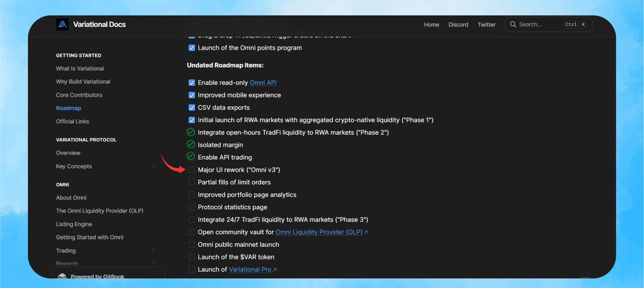The height and width of the screenshot is (288, 644).
Task: Open Discord in the top navigation
Action: tap(458, 25)
